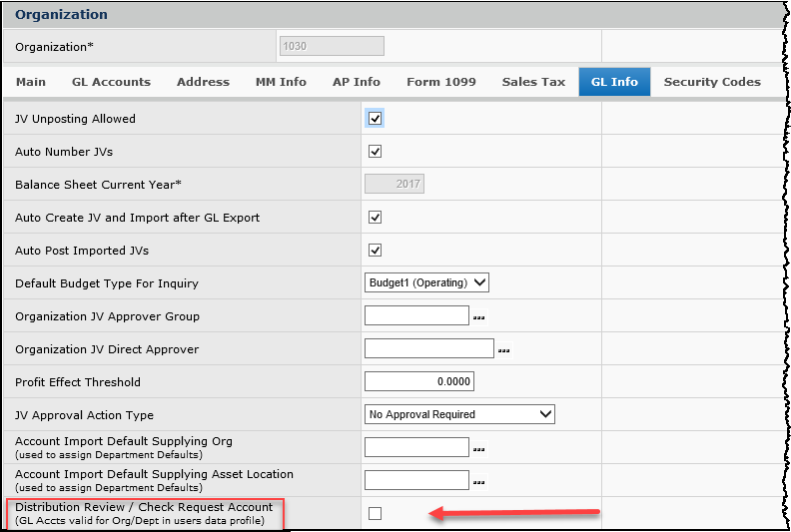Uncheck JV Unposting Allowed checkbox
The image size is (791, 532).
coord(376,119)
